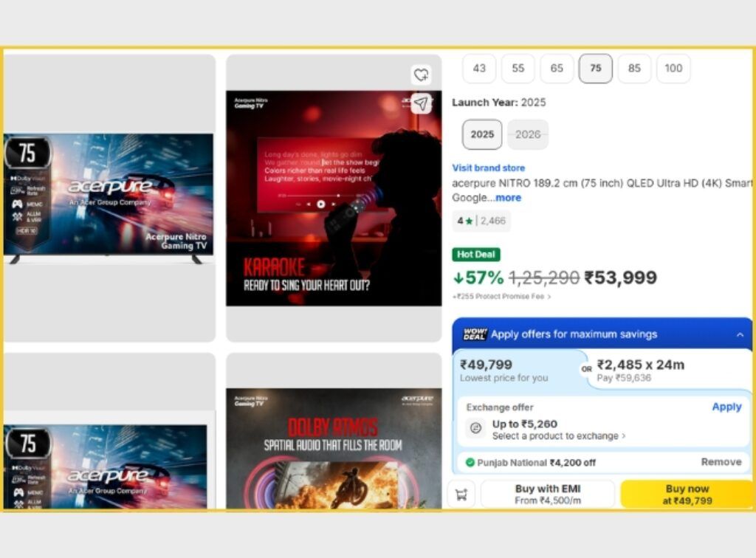Click the ₹53,999 price text

(620, 278)
